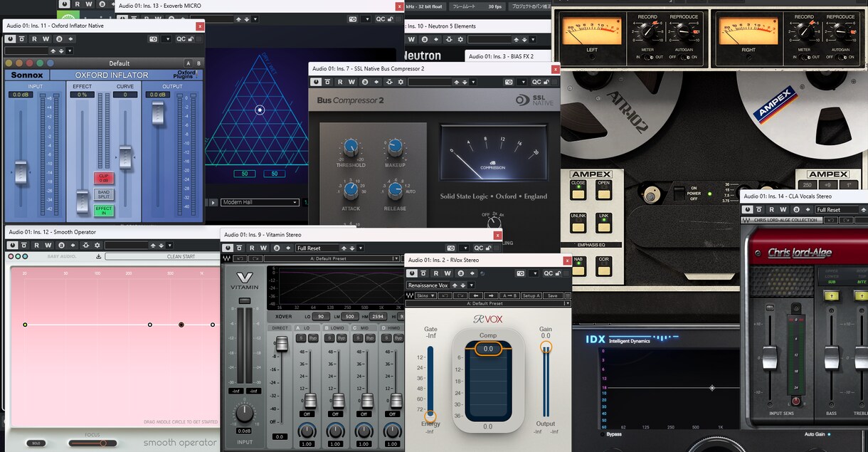Click the Inflator CURVE fader handle
This screenshot has height=452, width=868.
pyautogui.click(x=125, y=157)
